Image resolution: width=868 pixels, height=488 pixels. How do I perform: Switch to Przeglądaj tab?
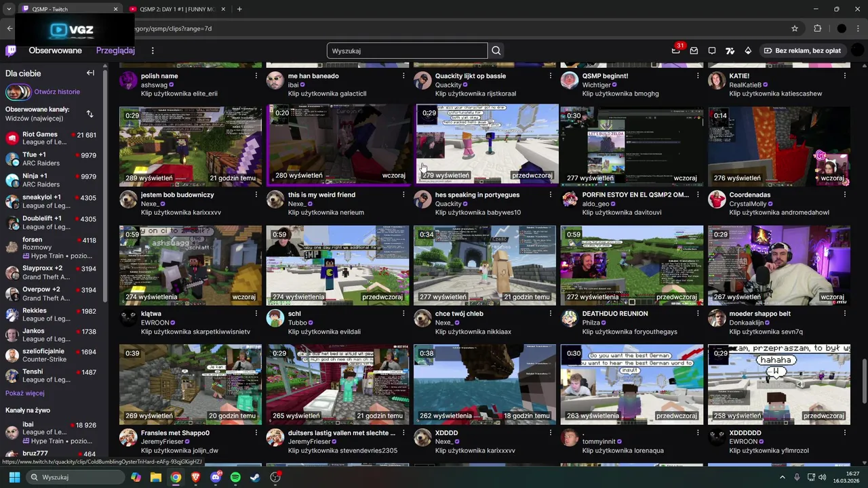115,51
